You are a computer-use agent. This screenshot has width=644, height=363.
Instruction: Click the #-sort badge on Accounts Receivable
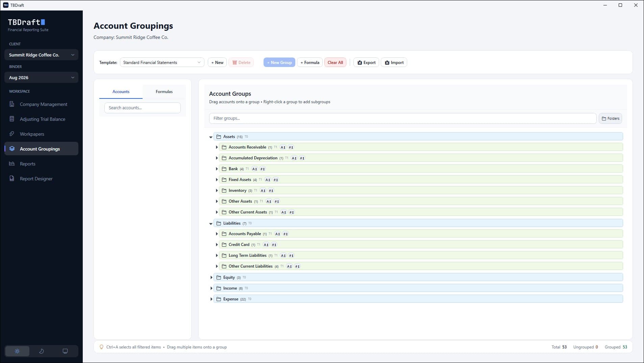(291, 147)
